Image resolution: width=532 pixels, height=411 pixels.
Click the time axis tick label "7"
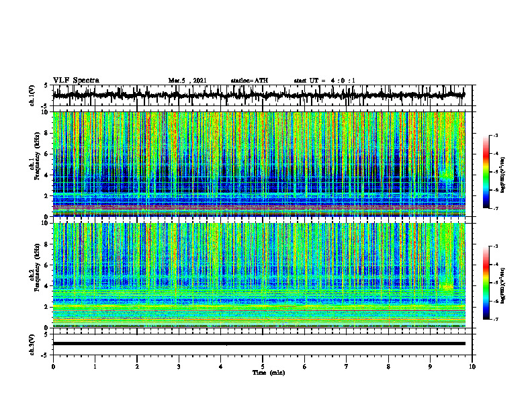coord(347,367)
